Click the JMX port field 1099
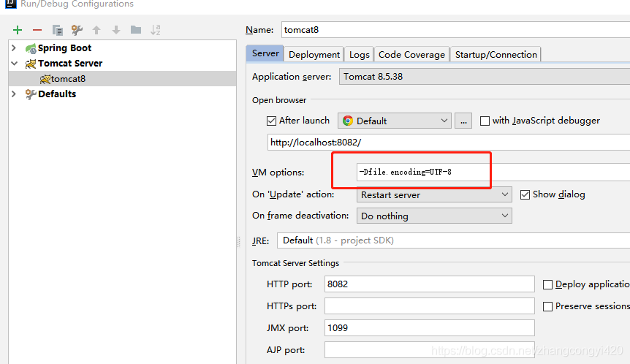 [x=430, y=328]
